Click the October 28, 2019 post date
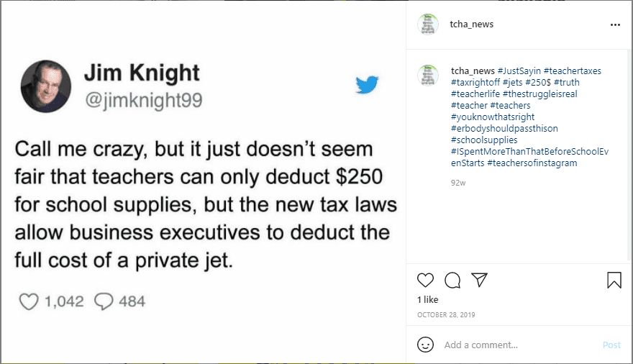The height and width of the screenshot is (364, 633). pos(446,314)
